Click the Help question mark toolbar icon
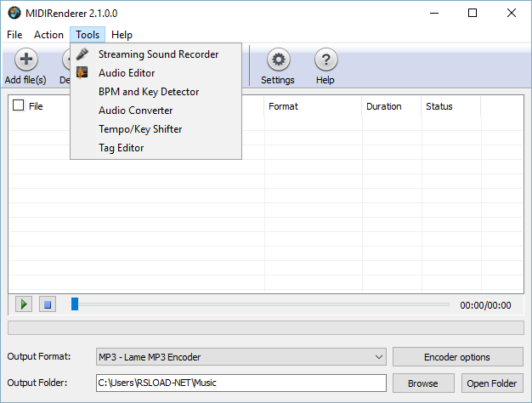This screenshot has height=403, width=532. [325, 59]
